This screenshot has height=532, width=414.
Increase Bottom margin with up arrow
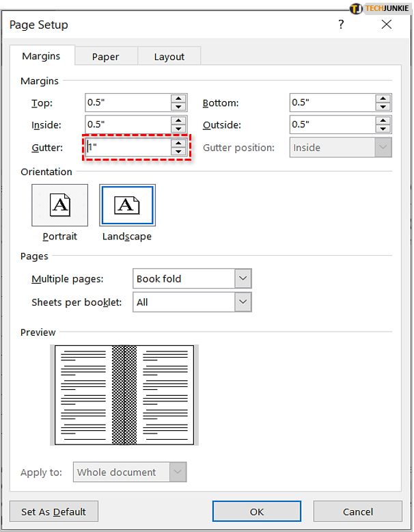pyautogui.click(x=383, y=98)
